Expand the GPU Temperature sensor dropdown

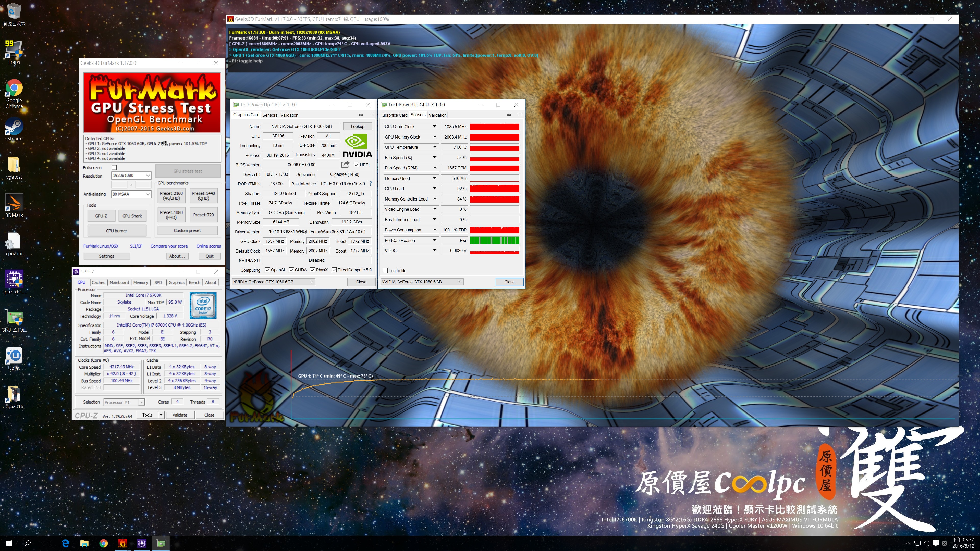click(x=434, y=147)
